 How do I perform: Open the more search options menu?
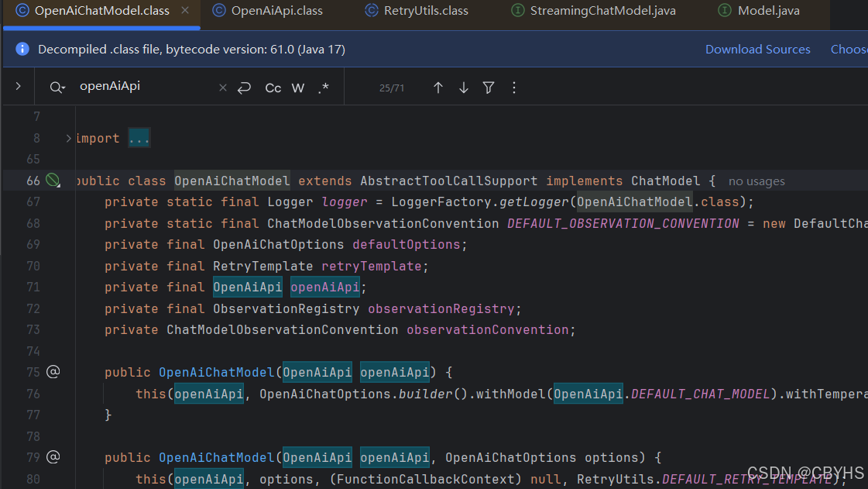click(513, 88)
